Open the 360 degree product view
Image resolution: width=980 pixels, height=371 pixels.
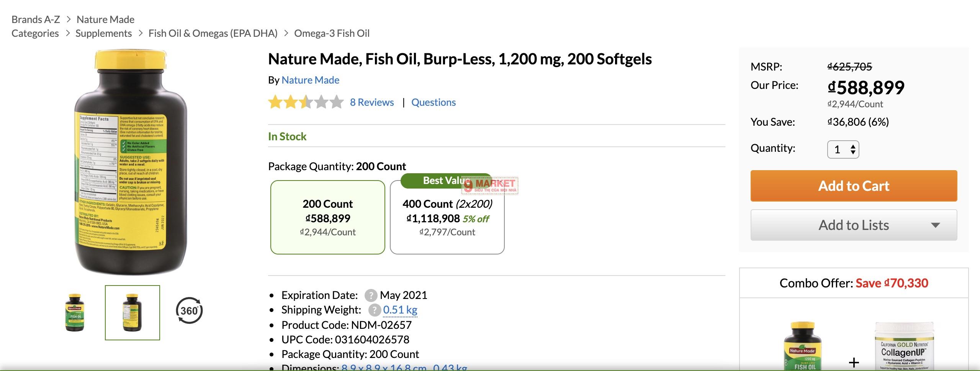point(189,310)
